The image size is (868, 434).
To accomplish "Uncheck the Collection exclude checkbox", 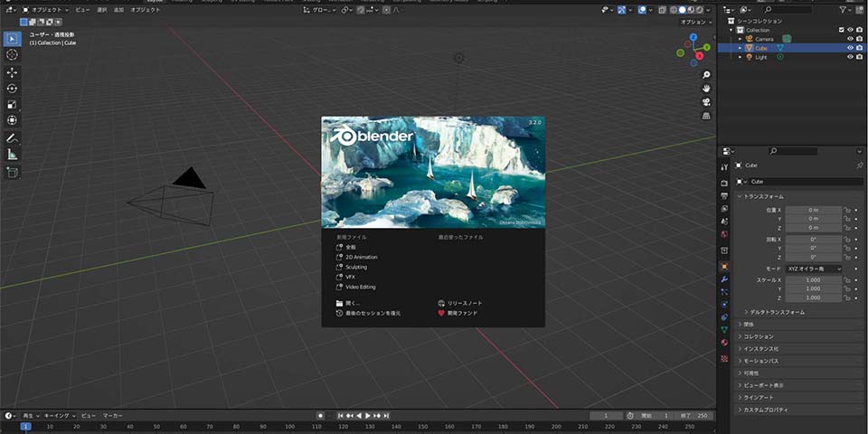I will tap(842, 30).
